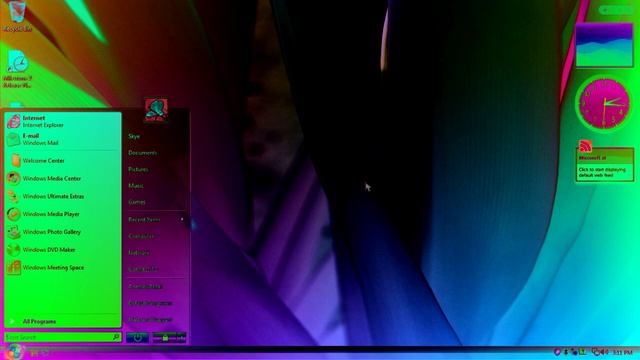Screen dimensions: 640x360
Task: Start Windows Media Center
Action: [62, 178]
